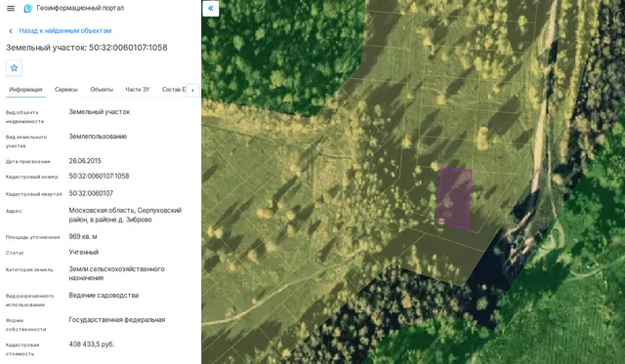625x364 pixels.
Task: Select 'Ведение садоводства' value
Action: pyautogui.click(x=104, y=296)
